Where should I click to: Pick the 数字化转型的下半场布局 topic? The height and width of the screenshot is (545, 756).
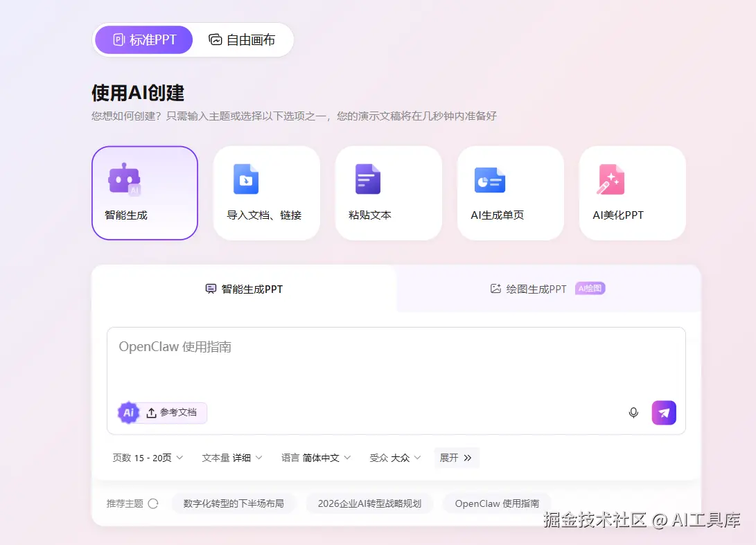234,503
